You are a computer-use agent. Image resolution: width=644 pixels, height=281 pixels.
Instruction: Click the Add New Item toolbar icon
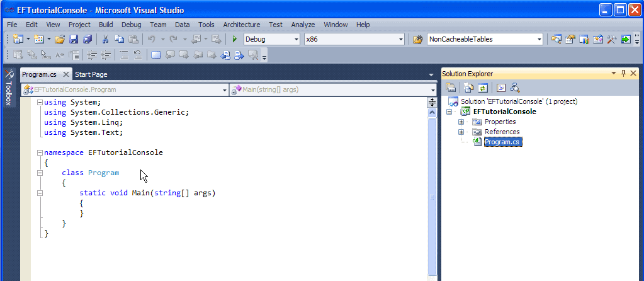38,39
